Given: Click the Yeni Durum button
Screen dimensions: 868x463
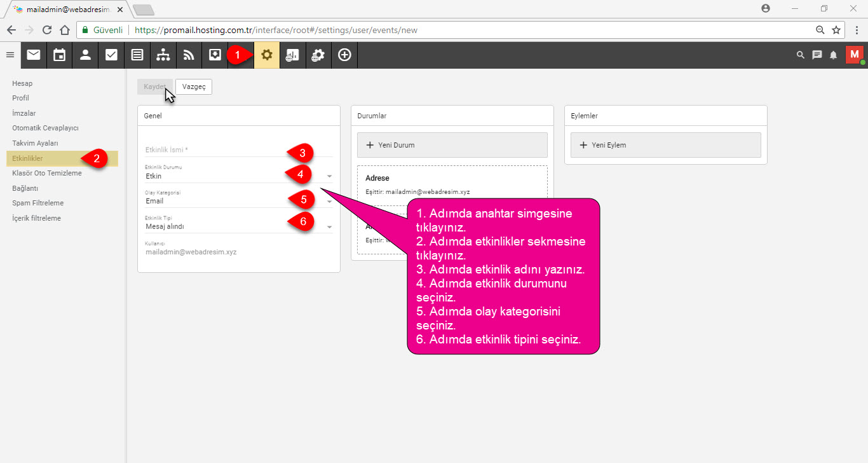Looking at the screenshot, I should (x=452, y=145).
